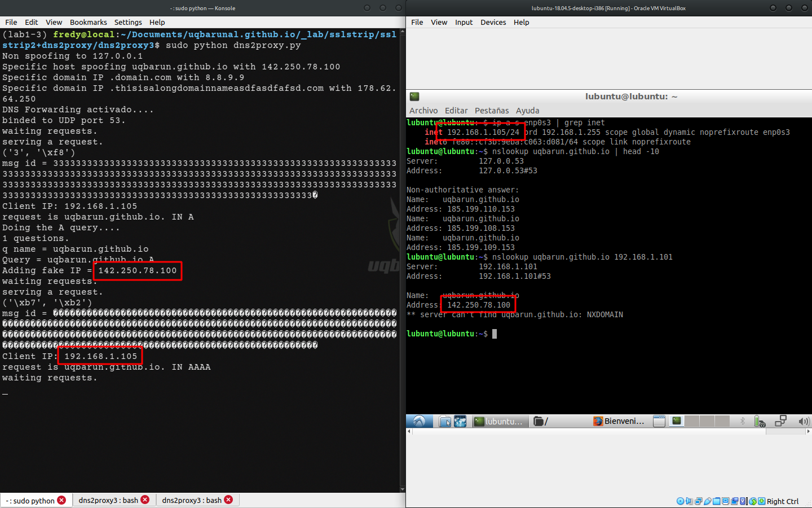The height and width of the screenshot is (508, 812).
Task: Click the 'Bienveni...' Firefox taskbar button
Action: (x=619, y=421)
